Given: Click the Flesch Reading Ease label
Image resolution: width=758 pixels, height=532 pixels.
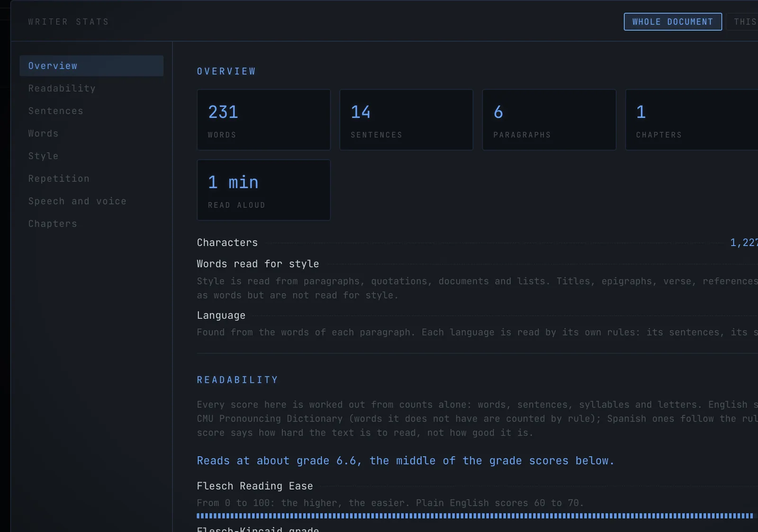Looking at the screenshot, I should point(255,486).
